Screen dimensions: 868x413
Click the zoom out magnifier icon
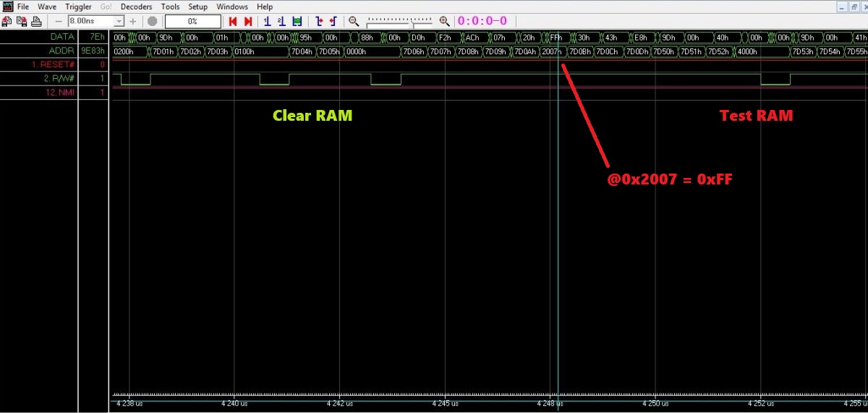pyautogui.click(x=354, y=22)
